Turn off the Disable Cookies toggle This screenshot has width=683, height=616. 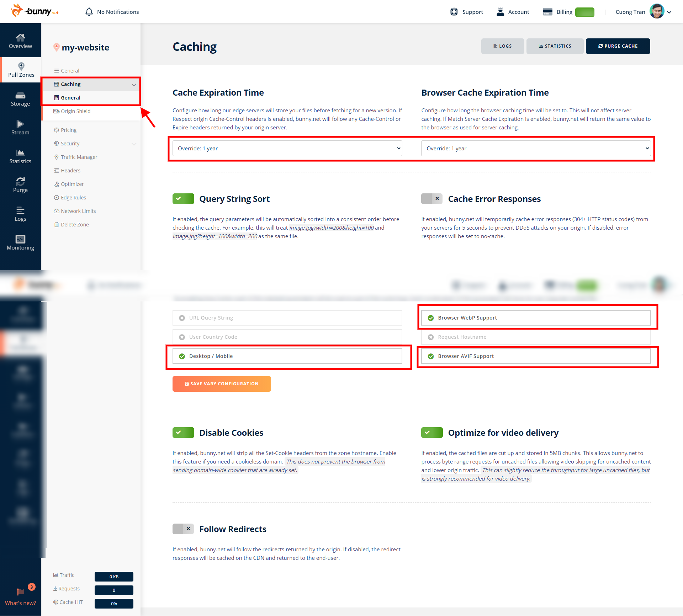tap(183, 433)
